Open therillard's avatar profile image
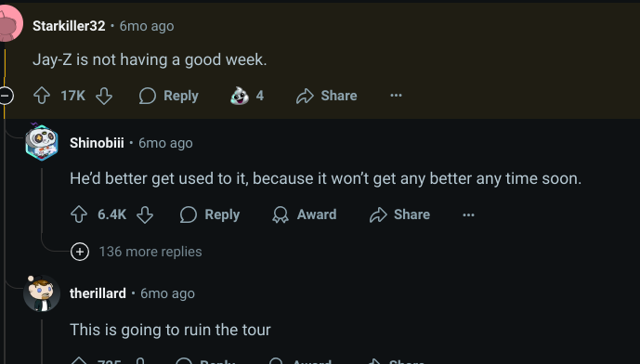Screen dimensions: 640x364 (42, 293)
